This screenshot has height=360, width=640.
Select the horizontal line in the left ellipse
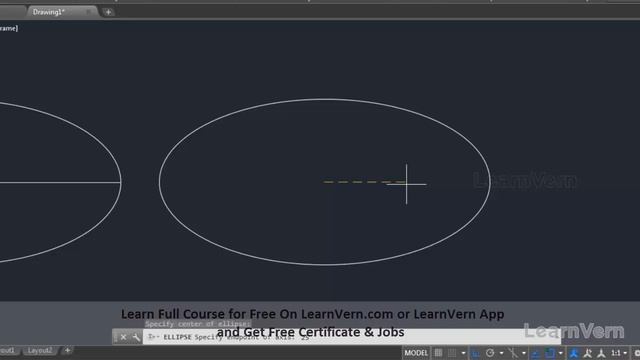pyautogui.click(x=60, y=182)
